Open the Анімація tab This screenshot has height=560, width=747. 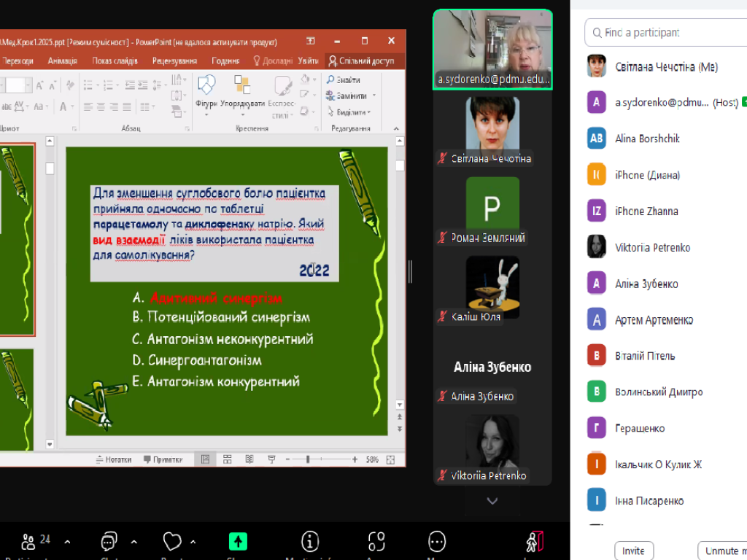tap(63, 61)
